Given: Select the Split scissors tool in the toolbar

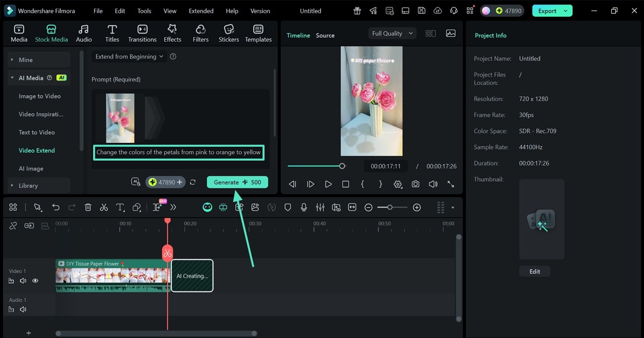Looking at the screenshot, I should point(104,207).
